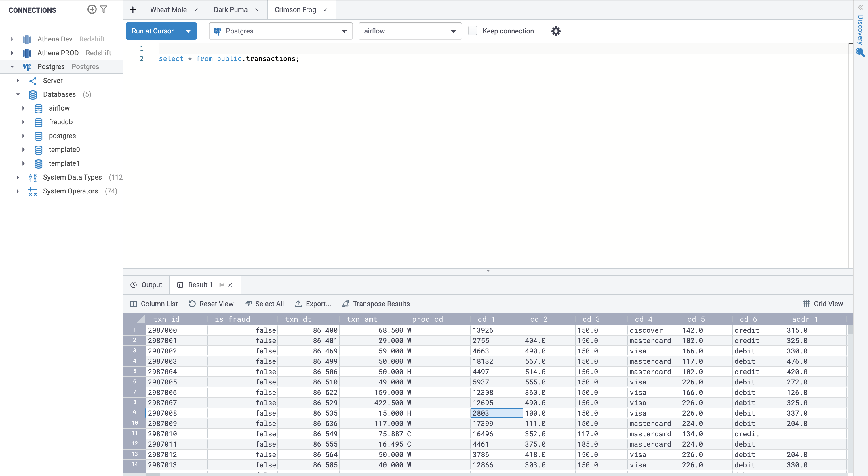
Task: Collapse the Databases tree node
Action: [18, 94]
